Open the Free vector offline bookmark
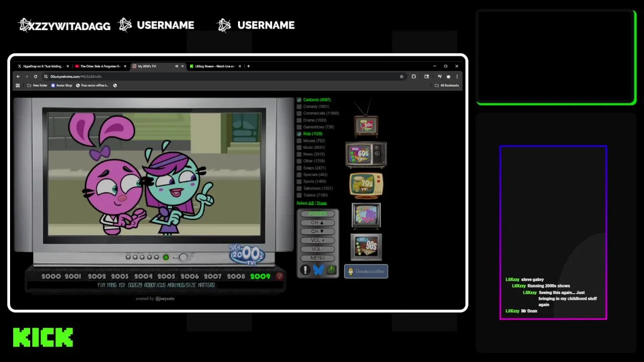644x362 pixels. (x=93, y=85)
